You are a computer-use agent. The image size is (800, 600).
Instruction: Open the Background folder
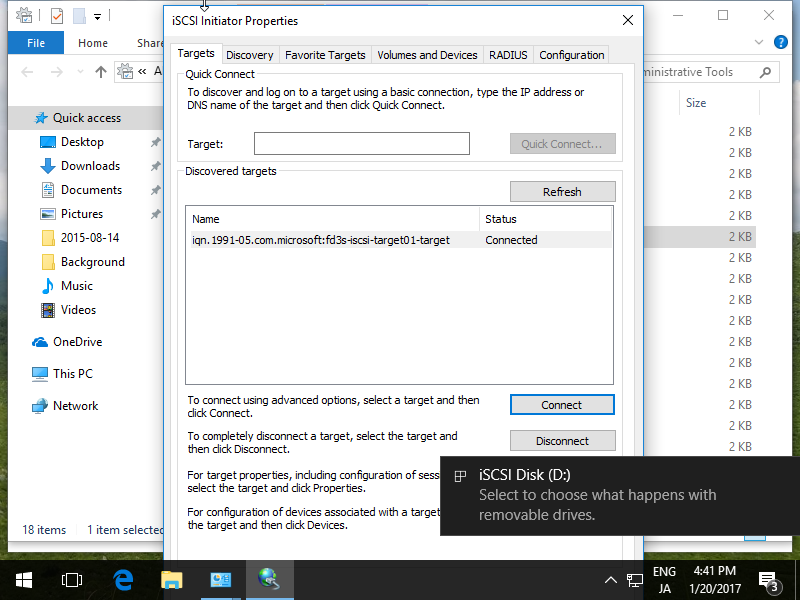pyautogui.click(x=92, y=262)
